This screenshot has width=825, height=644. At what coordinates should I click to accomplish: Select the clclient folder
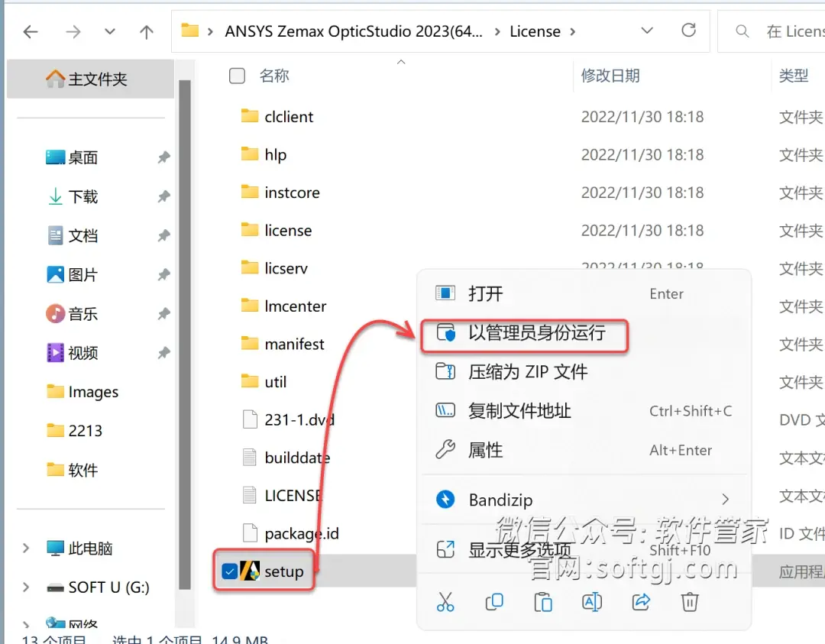click(288, 116)
